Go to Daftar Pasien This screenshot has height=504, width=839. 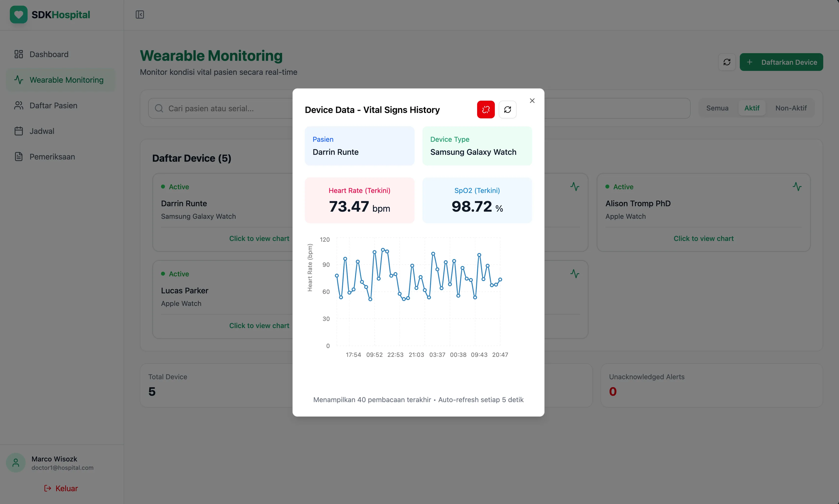53,106
